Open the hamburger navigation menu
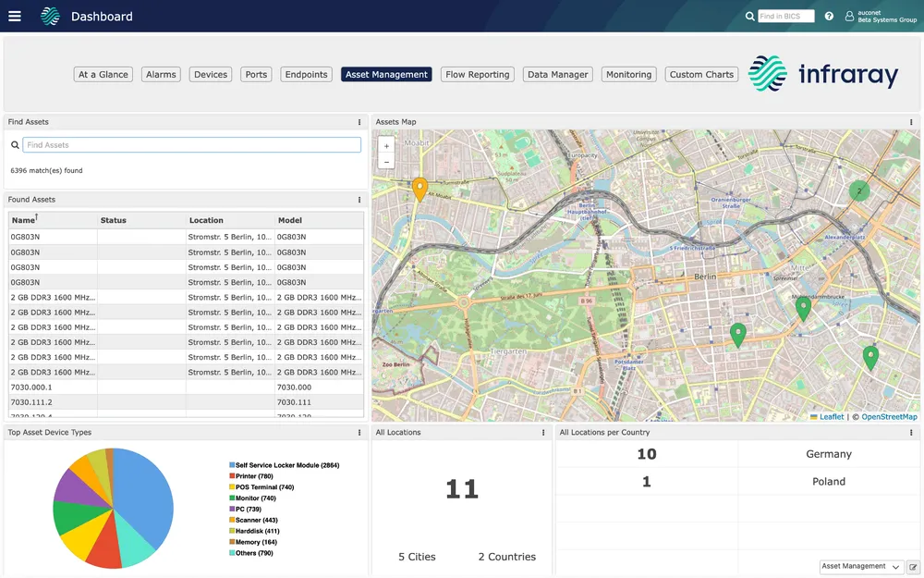This screenshot has width=924, height=578. point(14,15)
